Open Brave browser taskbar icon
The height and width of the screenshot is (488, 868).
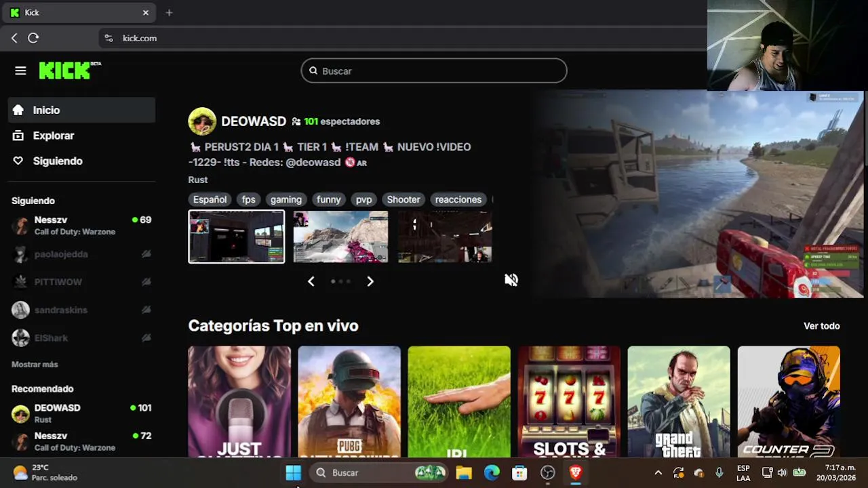tap(576, 472)
